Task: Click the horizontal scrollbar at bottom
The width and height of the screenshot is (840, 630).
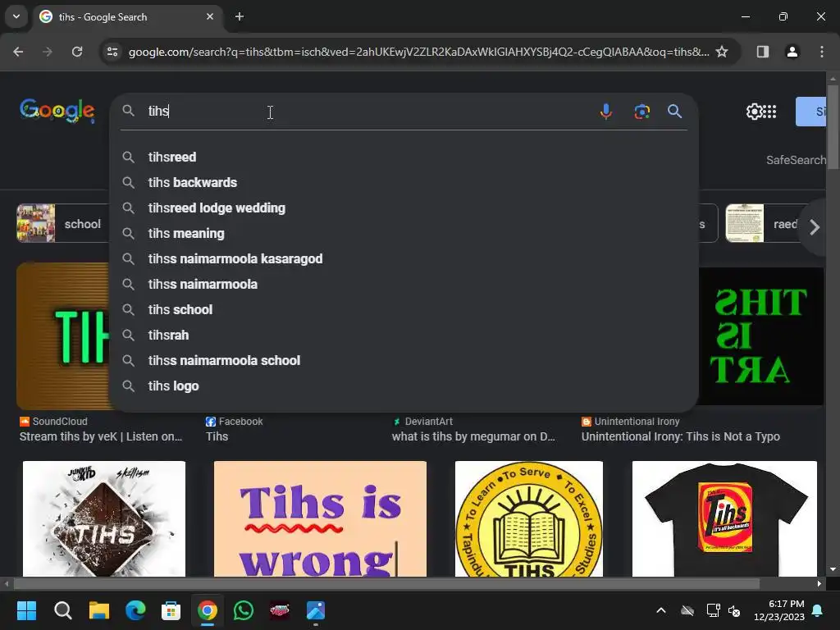Action: (x=386, y=583)
